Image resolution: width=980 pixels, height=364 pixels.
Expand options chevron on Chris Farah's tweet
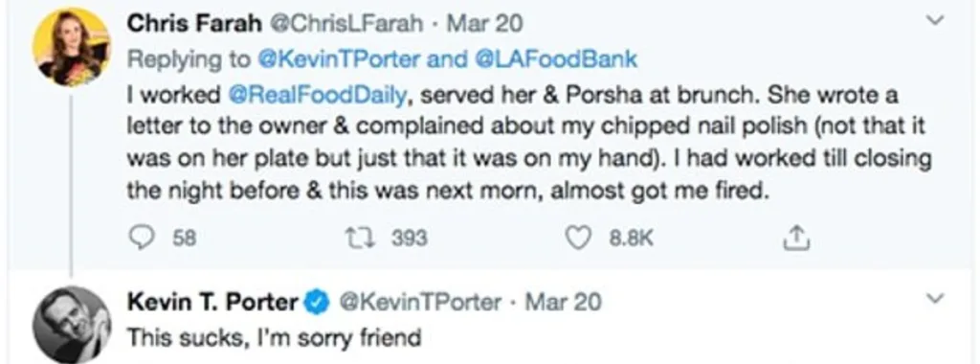pos(936,21)
